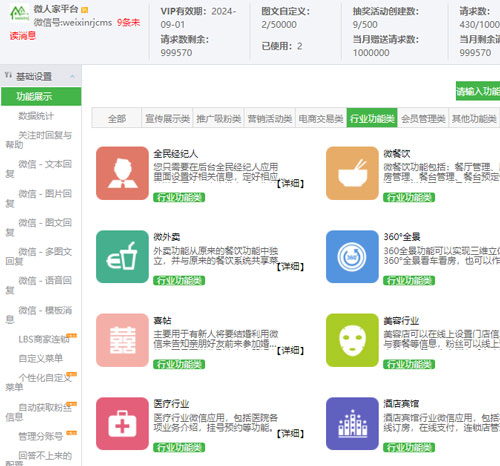Click the 美容行业 title text
This screenshot has width=500, height=466.
pyautogui.click(x=401, y=321)
